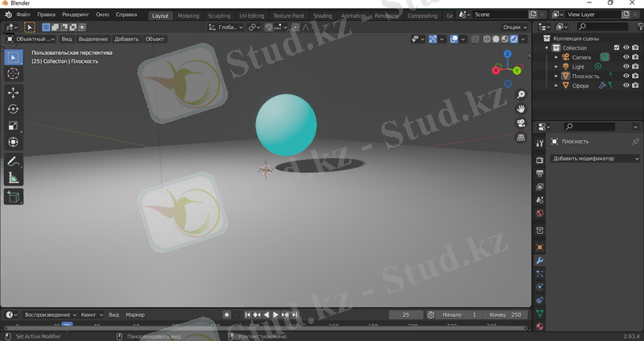Screen dimensions: 644x341
Task: Click the current frame field showing 25
Action: 406,314
